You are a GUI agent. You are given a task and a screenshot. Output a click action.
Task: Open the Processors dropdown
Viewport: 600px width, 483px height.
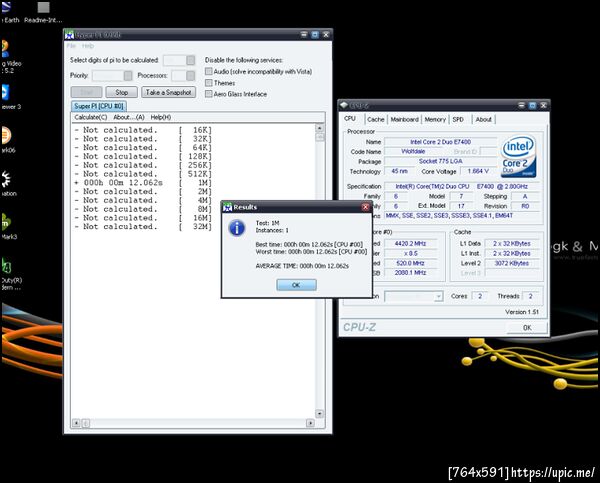point(190,75)
